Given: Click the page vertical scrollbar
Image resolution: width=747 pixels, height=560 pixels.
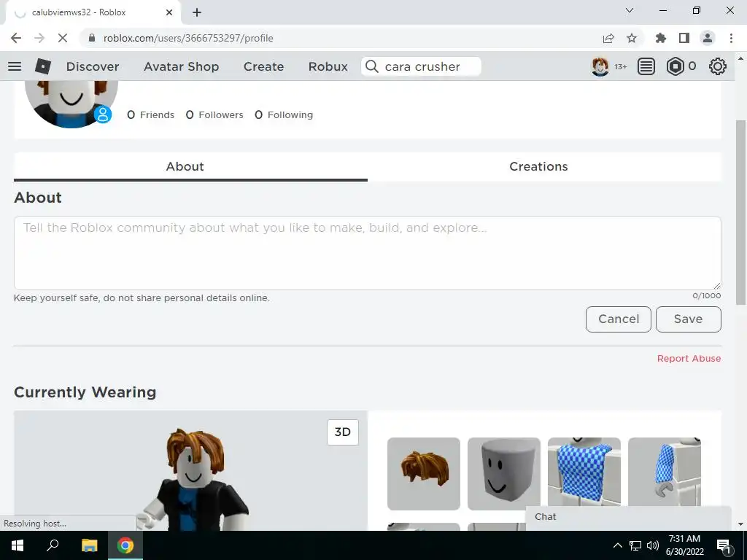Looking at the screenshot, I should [740, 212].
